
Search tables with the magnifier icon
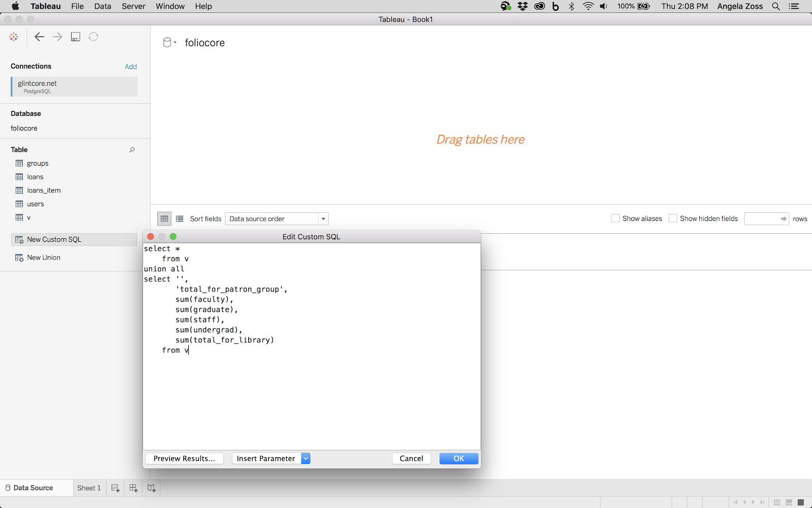point(132,150)
